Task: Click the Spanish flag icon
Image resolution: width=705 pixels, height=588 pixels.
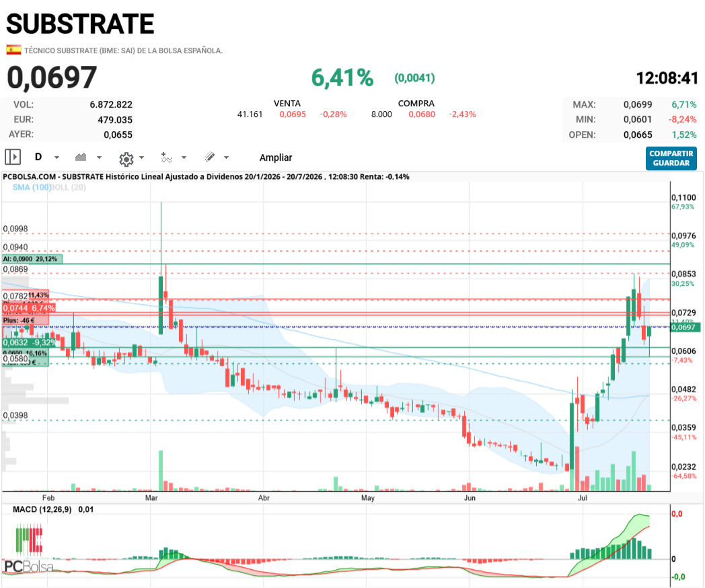Action: 13,50
